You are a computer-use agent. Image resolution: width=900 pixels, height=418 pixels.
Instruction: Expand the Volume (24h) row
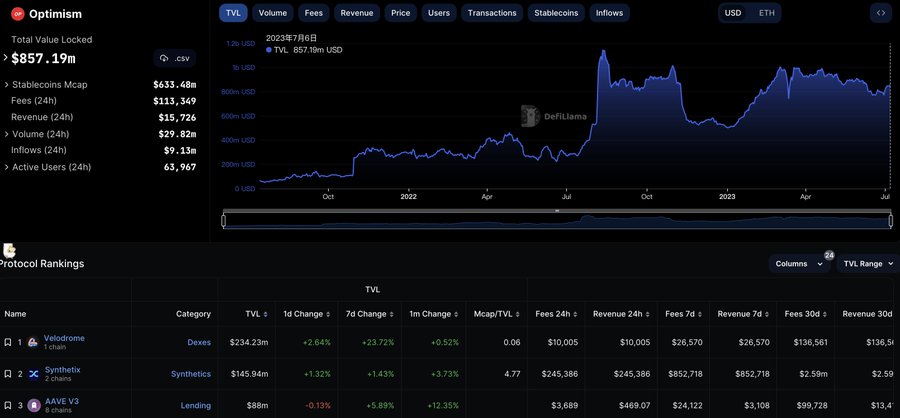click(x=6, y=134)
